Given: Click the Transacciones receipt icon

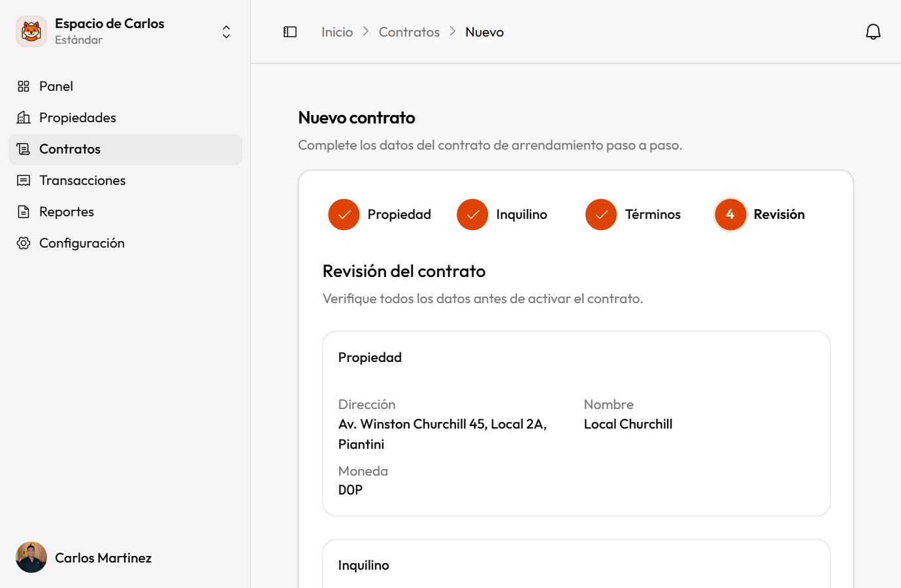Looking at the screenshot, I should point(24,180).
